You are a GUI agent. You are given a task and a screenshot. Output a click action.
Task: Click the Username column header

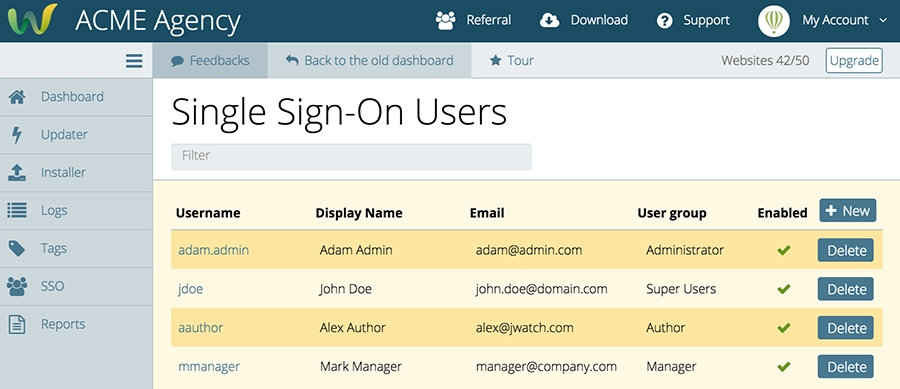click(208, 213)
